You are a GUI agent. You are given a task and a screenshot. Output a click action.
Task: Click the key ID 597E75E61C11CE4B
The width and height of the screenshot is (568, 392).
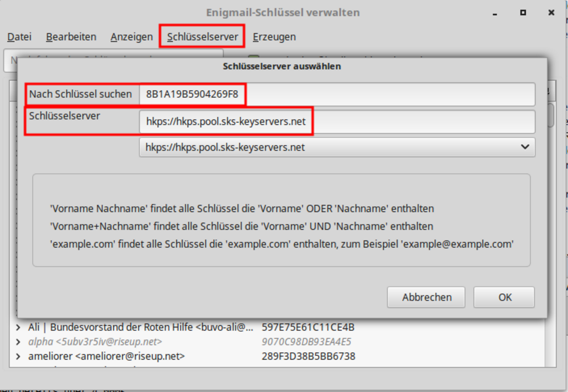[308, 327]
